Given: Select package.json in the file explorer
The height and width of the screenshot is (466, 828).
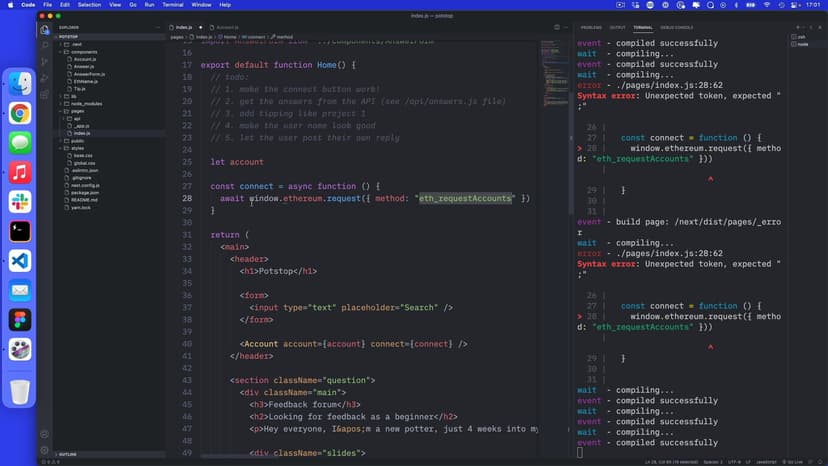Looking at the screenshot, I should (86, 192).
